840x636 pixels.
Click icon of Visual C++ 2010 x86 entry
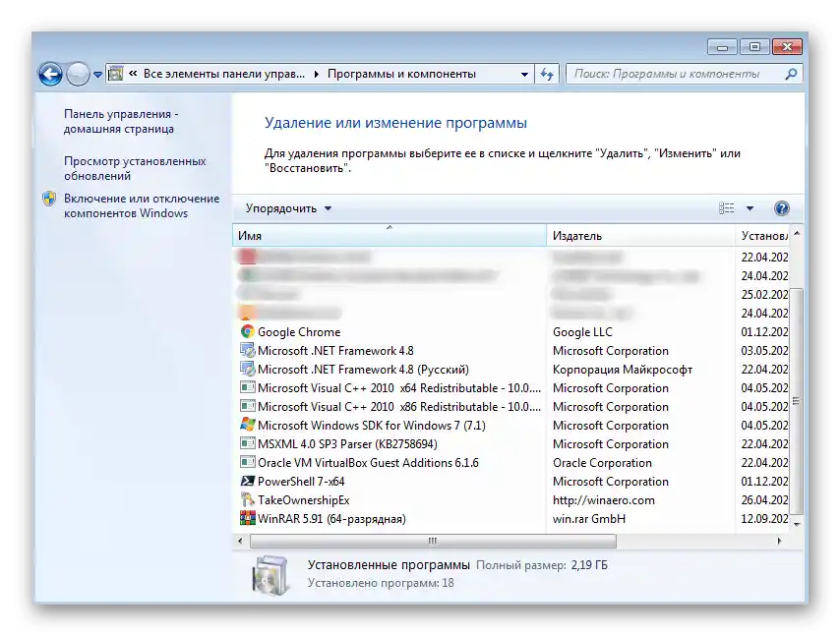coord(247,406)
